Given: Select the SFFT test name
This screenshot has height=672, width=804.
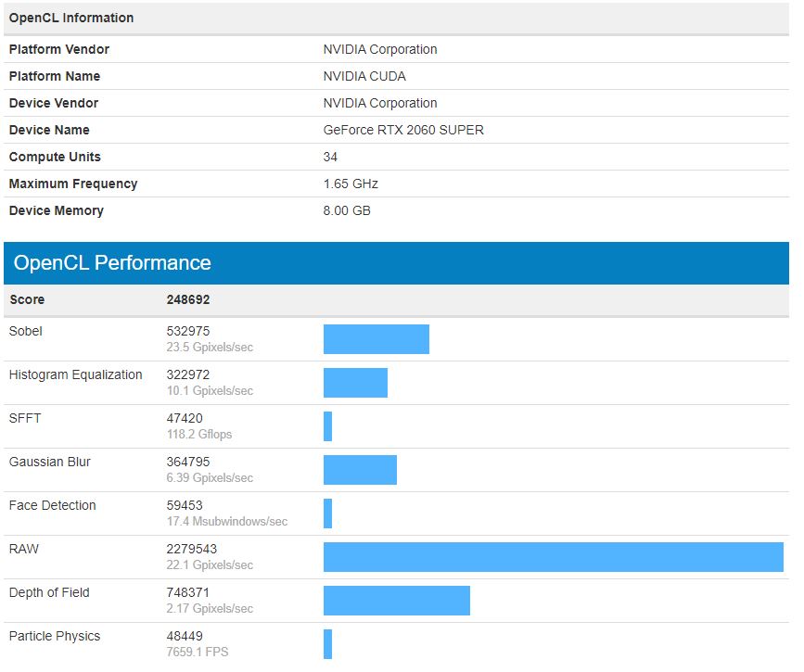Looking at the screenshot, I should point(25,418).
